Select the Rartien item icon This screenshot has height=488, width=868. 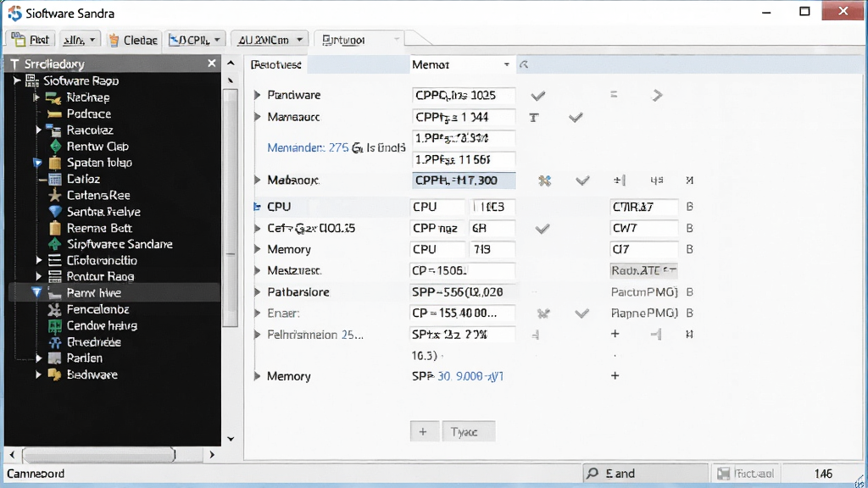pos(54,358)
